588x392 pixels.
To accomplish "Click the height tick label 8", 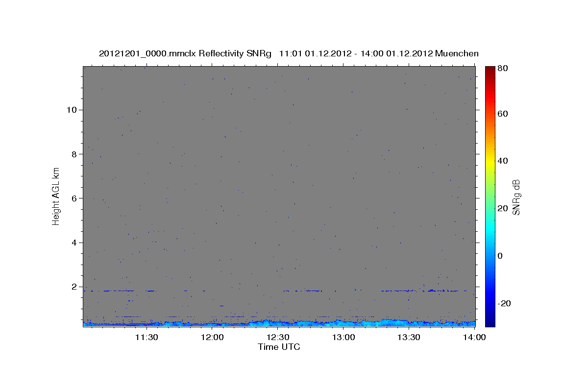I will (x=75, y=154).
